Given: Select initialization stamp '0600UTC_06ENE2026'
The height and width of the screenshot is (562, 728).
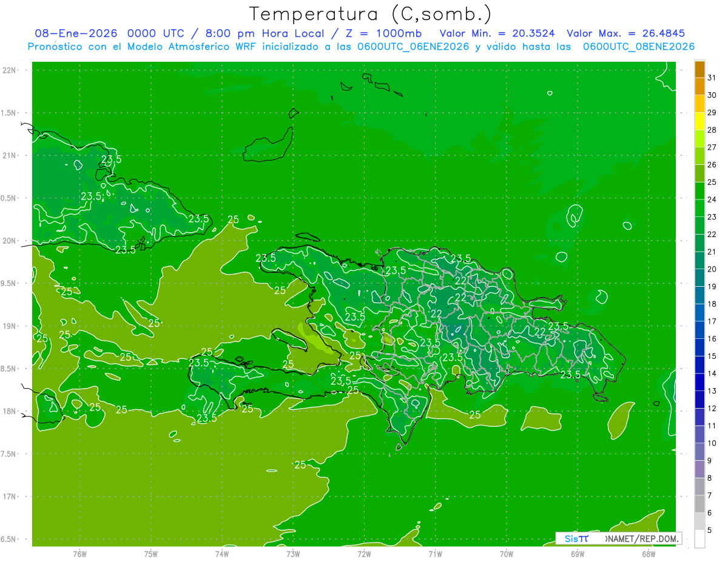Looking at the screenshot, I should [413, 47].
